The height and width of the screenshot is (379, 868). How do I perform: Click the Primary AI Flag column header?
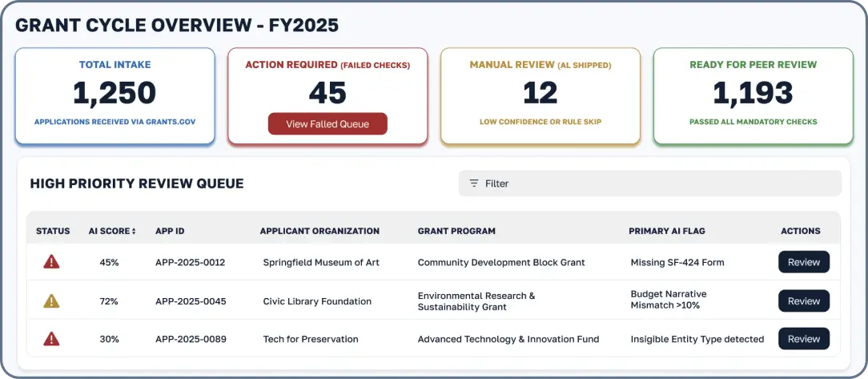pos(667,231)
